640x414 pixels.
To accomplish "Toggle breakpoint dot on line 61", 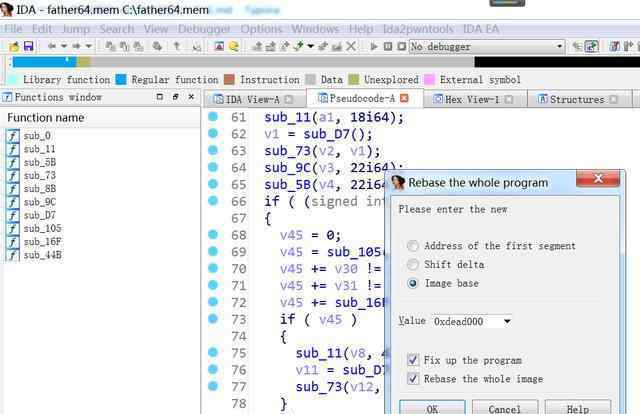I will [212, 117].
